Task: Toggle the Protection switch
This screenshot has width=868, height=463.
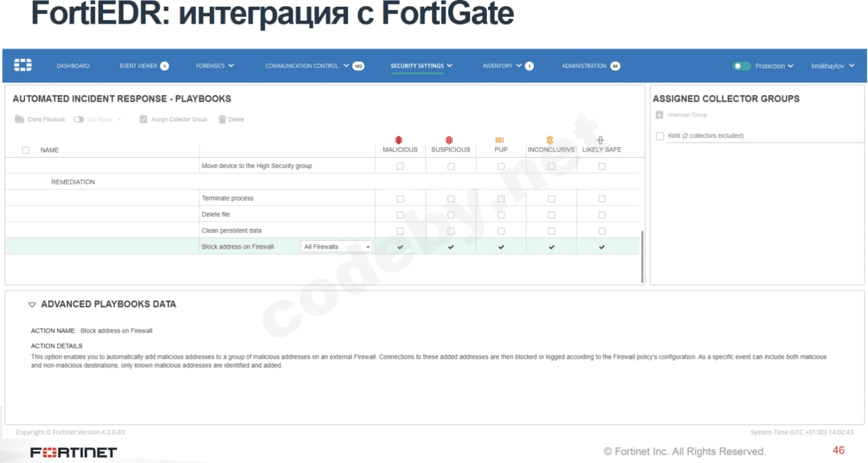Action: [742, 66]
